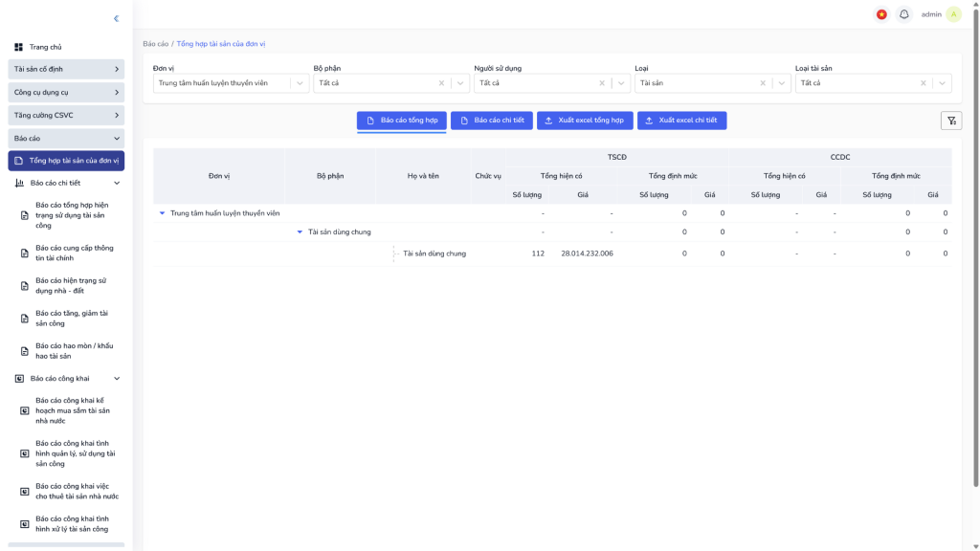The image size is (980, 551).
Task: Open the Loại dropdown showing Tài sản
Action: tap(782, 83)
